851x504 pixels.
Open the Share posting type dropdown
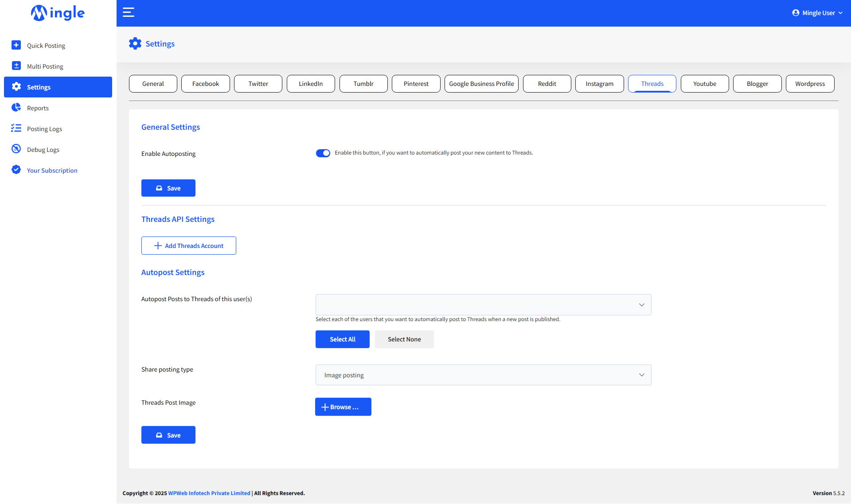coord(484,375)
